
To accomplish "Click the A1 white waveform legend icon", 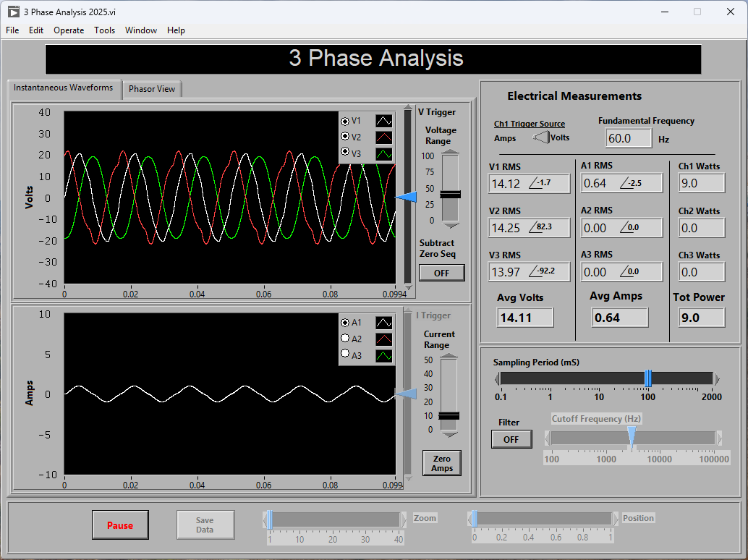I will click(384, 323).
